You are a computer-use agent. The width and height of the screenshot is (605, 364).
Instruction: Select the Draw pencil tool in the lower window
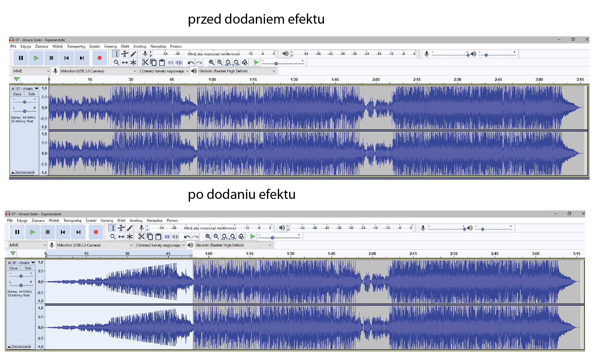click(x=130, y=228)
